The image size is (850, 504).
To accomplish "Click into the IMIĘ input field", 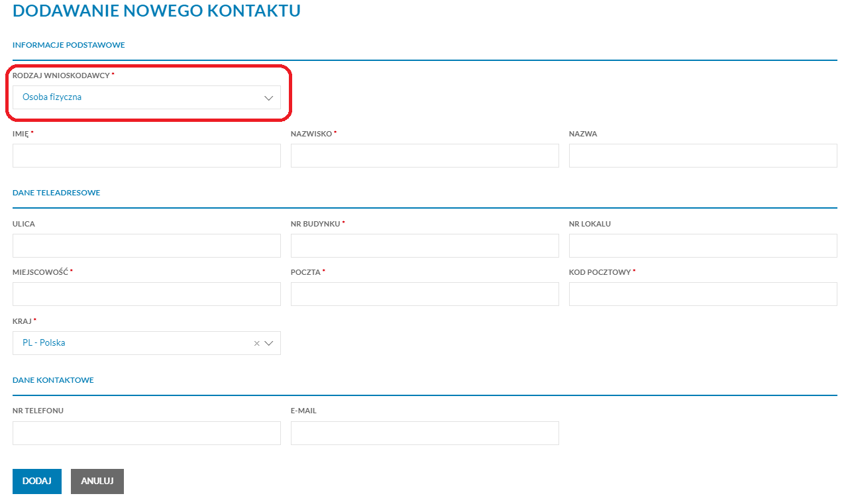I will tap(146, 155).
